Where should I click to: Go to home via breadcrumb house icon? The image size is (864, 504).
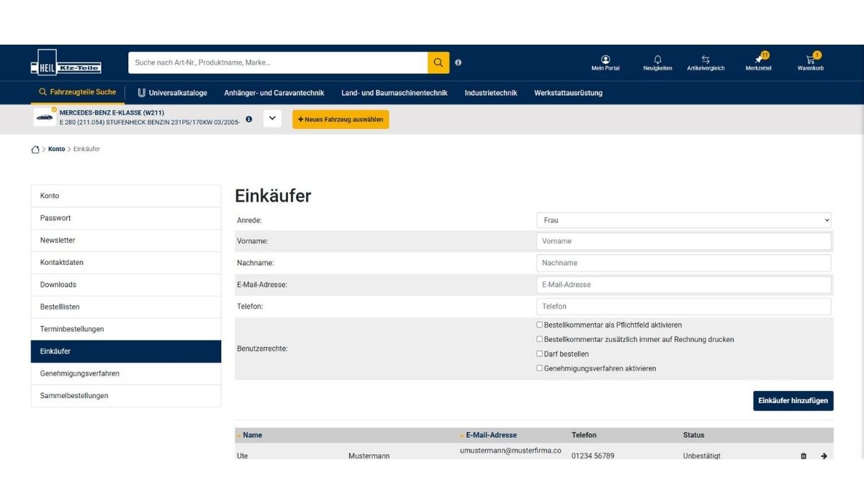(35, 150)
